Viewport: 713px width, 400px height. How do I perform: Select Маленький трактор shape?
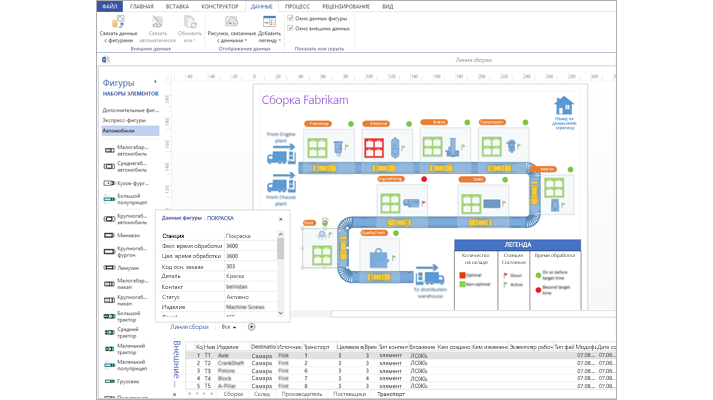click(125, 349)
